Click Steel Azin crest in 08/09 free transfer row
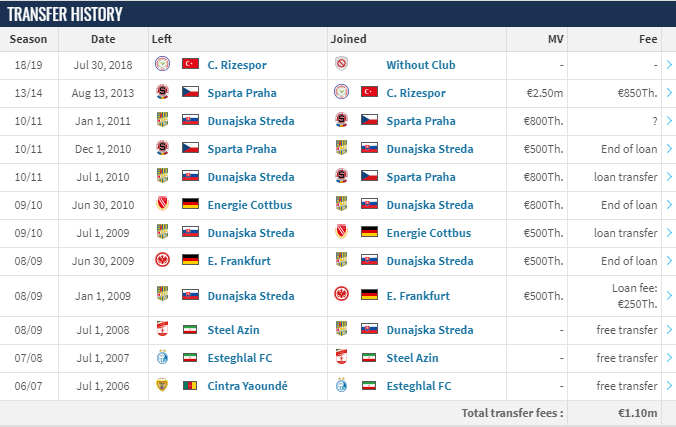This screenshot has height=427, width=676. tap(162, 329)
